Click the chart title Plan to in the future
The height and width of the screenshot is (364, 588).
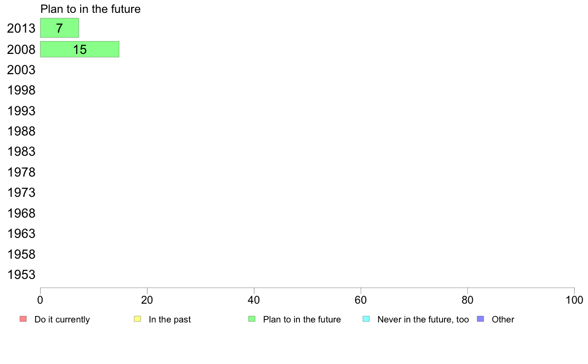(x=91, y=9)
